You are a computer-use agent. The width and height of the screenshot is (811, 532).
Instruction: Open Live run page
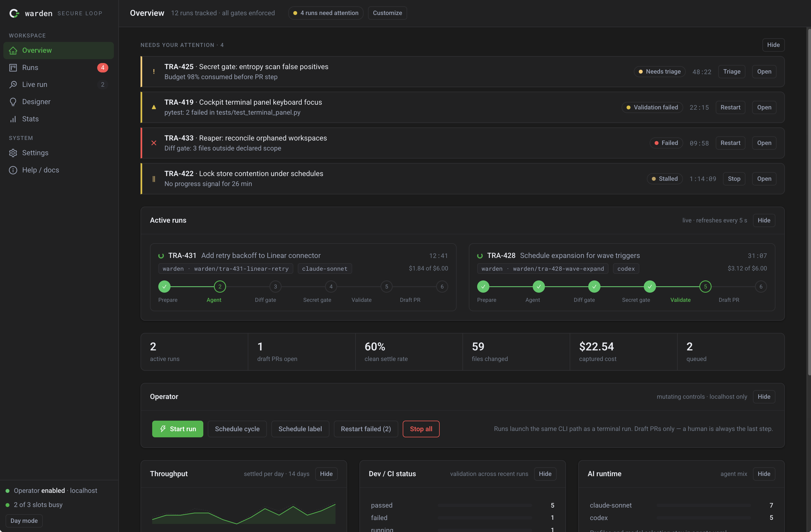point(59,84)
